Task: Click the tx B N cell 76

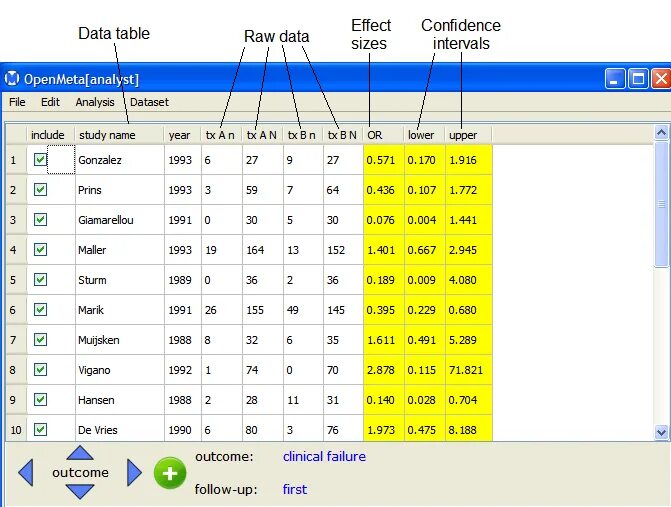Action: [x=344, y=429]
